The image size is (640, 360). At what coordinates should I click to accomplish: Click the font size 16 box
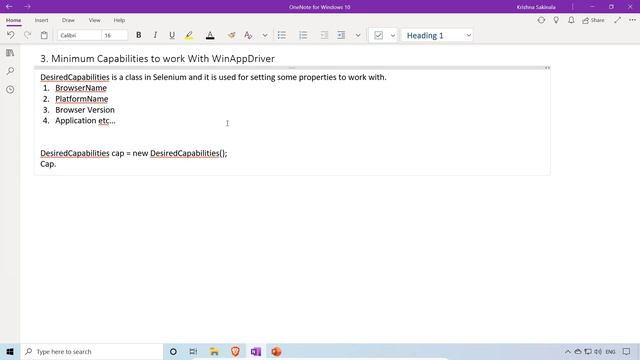[x=115, y=36]
